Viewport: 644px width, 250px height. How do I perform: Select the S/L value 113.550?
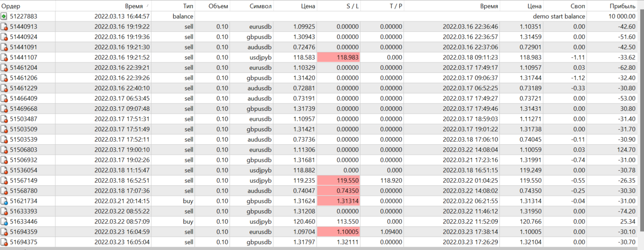pos(347,222)
